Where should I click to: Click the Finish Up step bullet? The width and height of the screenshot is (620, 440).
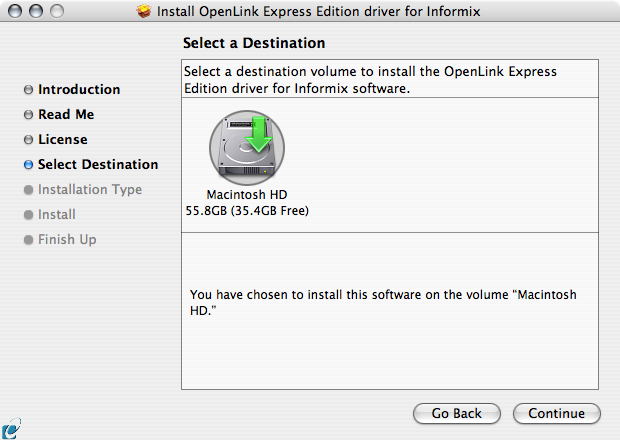28,240
